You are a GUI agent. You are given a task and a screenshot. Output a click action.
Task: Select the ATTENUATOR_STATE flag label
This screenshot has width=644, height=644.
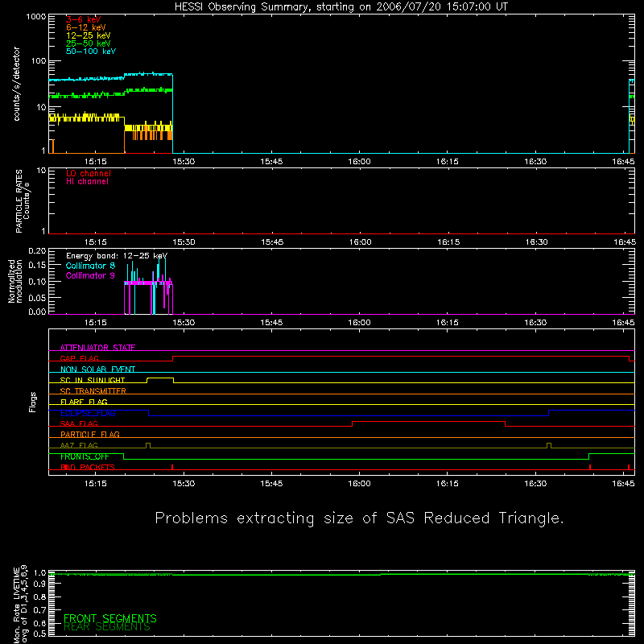[x=97, y=348]
